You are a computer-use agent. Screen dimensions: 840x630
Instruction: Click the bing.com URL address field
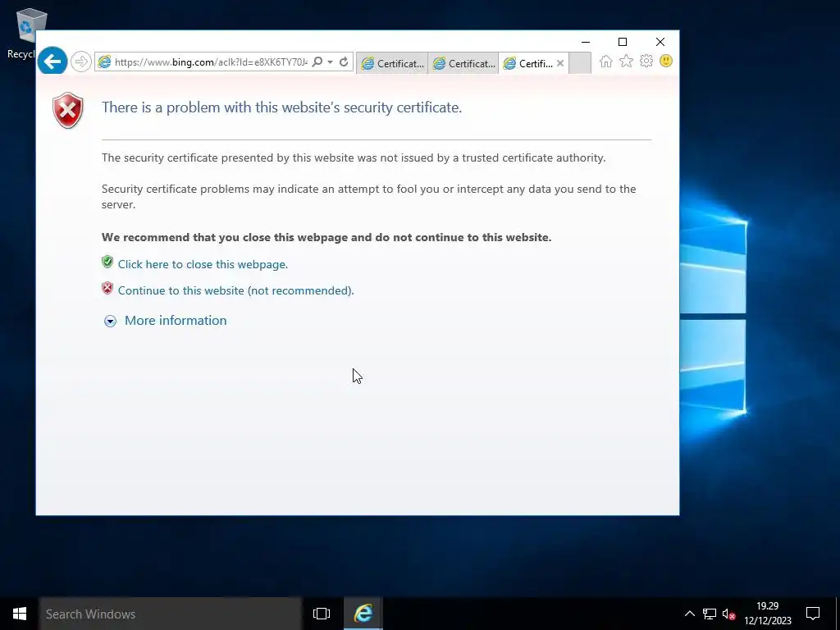click(x=211, y=62)
